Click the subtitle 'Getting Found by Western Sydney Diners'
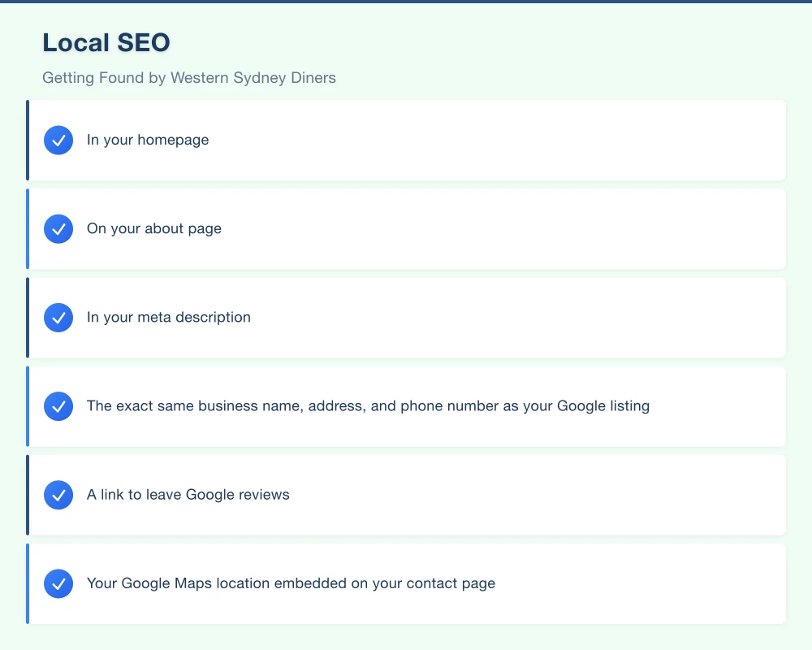Viewport: 812px width, 650px height. pyautogui.click(x=189, y=78)
